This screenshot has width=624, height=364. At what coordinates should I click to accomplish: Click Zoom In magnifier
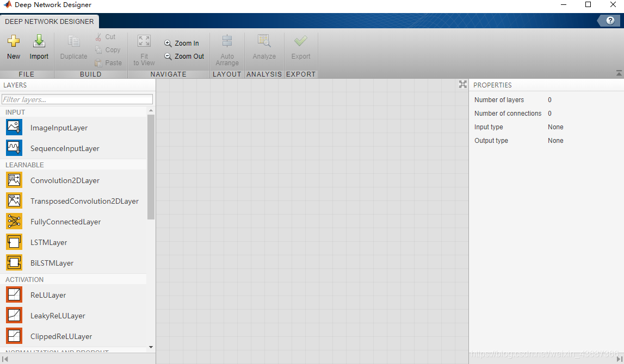[168, 43]
